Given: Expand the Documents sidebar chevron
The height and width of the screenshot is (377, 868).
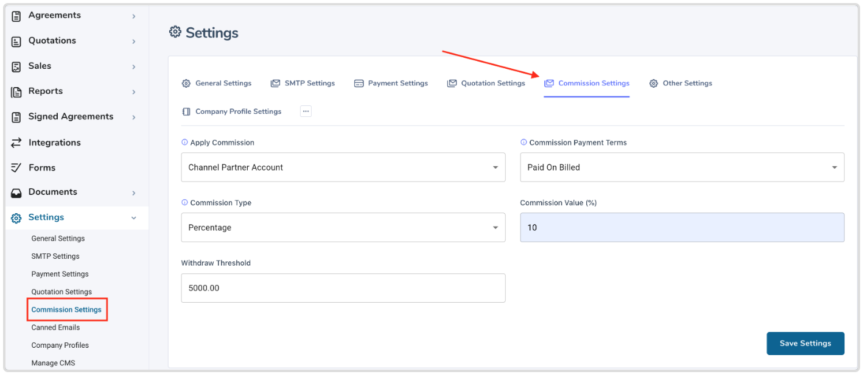Looking at the screenshot, I should pos(133,192).
